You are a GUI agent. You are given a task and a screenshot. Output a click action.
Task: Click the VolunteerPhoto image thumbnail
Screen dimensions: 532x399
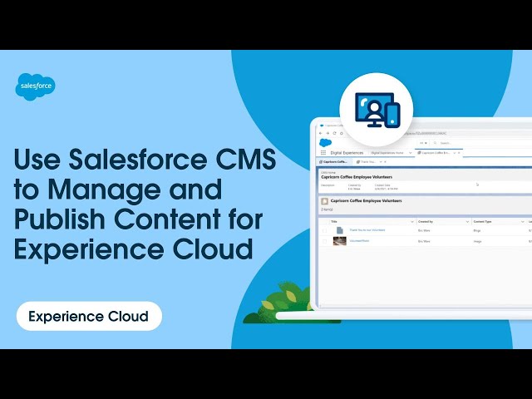[x=340, y=241]
